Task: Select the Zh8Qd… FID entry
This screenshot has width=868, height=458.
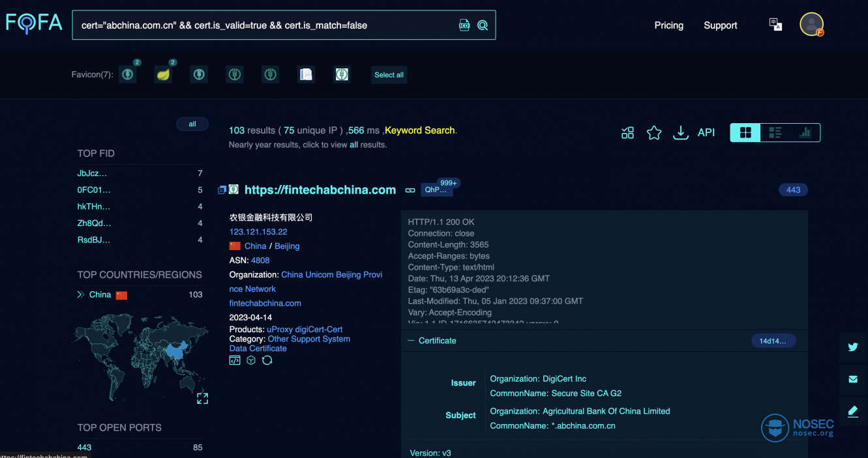Action: pos(94,223)
